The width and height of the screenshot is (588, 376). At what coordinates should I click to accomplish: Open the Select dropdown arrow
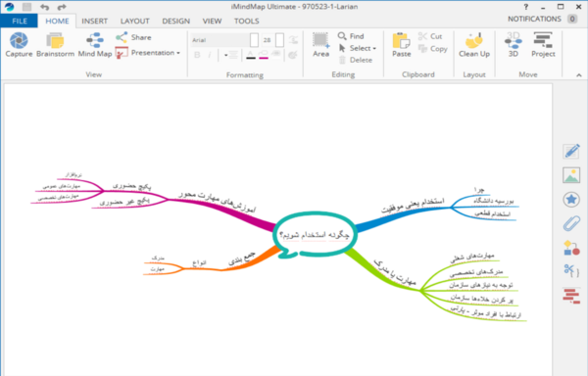tap(374, 49)
